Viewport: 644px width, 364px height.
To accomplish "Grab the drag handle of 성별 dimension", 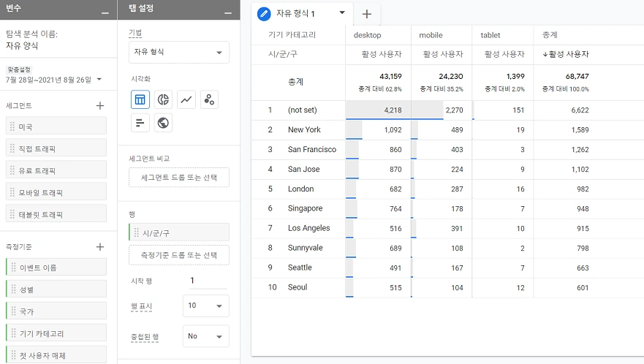I will click(x=14, y=289).
